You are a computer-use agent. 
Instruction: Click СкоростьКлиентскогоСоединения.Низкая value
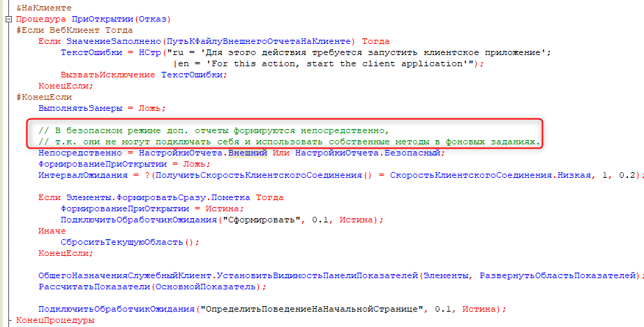491,175
